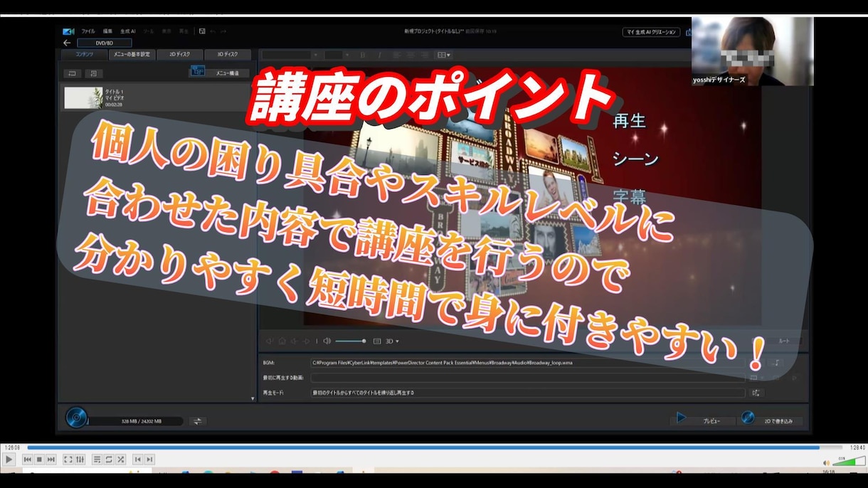Click the BGM file path field

(528, 363)
